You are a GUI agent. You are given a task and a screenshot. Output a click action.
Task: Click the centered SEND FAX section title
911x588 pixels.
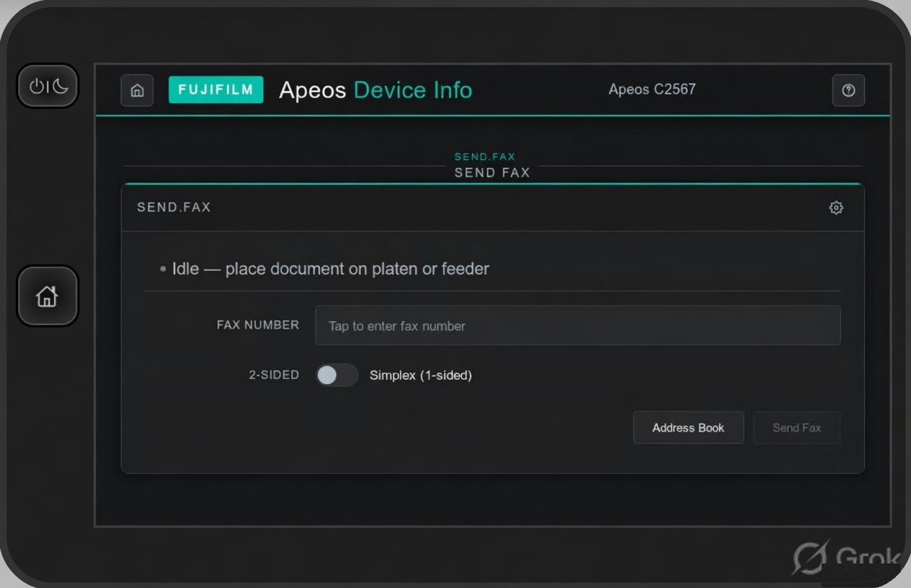pos(492,173)
